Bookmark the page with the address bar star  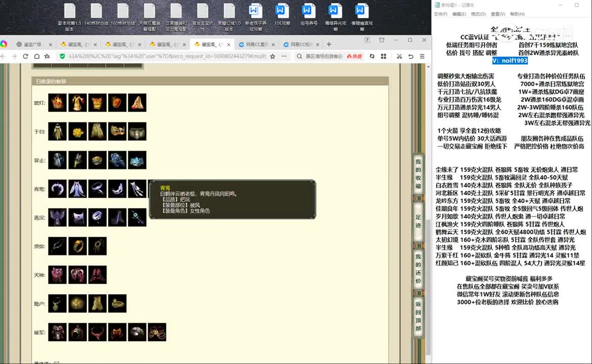tap(273, 56)
